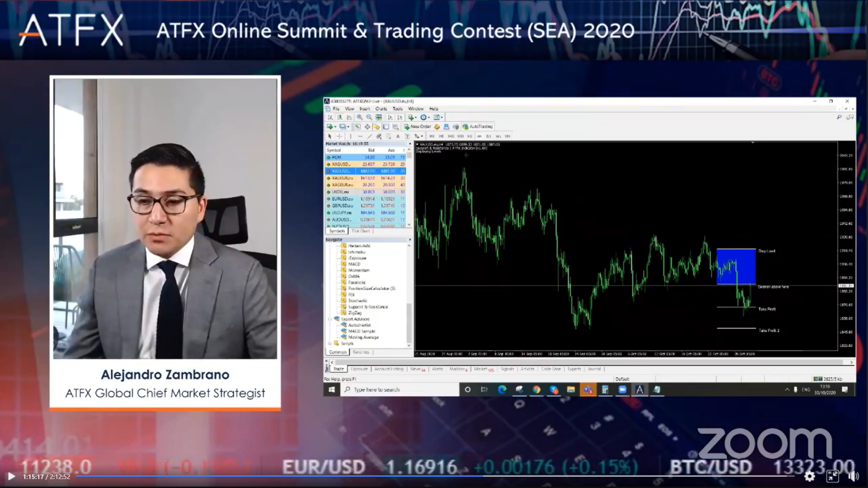Zoom in on the chart with the magnifier plus icon
This screenshot has width=868, height=488.
click(359, 118)
